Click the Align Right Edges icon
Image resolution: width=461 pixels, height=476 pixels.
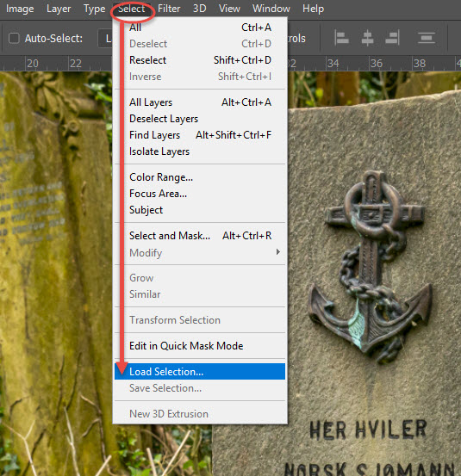(x=392, y=38)
